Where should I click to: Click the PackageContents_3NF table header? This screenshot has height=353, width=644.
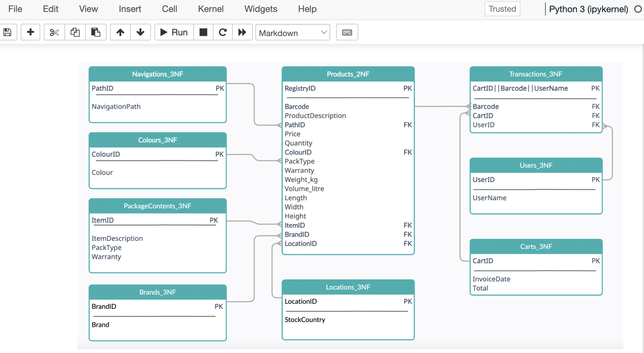(x=158, y=206)
